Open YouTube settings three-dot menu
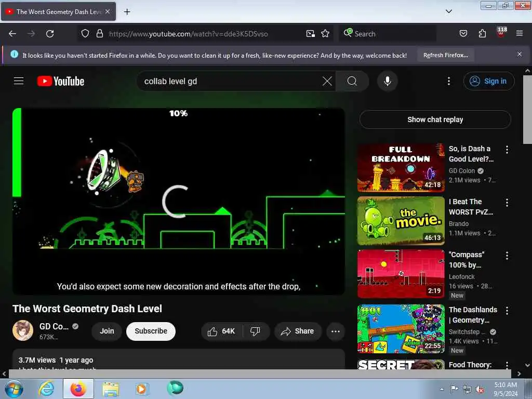532x399 pixels. 449,81
